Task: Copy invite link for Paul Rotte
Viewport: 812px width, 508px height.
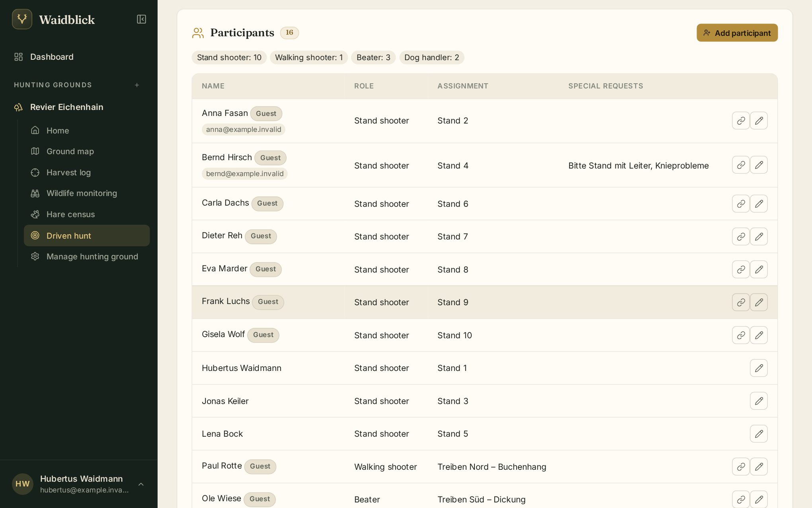Action: pyautogui.click(x=741, y=467)
